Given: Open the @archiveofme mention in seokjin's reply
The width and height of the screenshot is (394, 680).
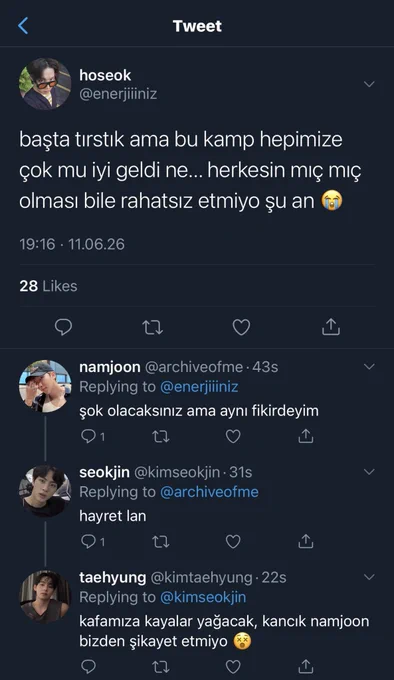Looking at the screenshot, I should pos(209,492).
